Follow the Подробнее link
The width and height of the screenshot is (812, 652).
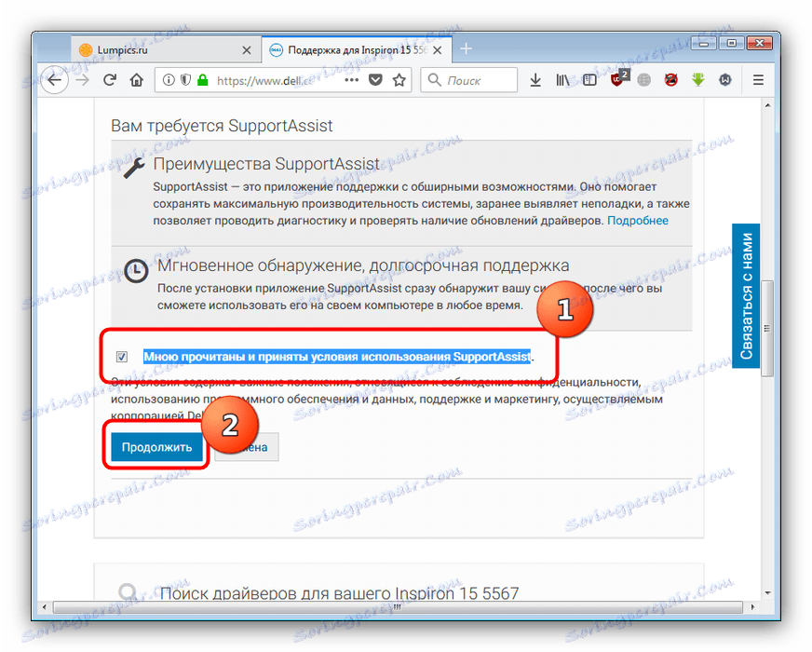click(638, 221)
